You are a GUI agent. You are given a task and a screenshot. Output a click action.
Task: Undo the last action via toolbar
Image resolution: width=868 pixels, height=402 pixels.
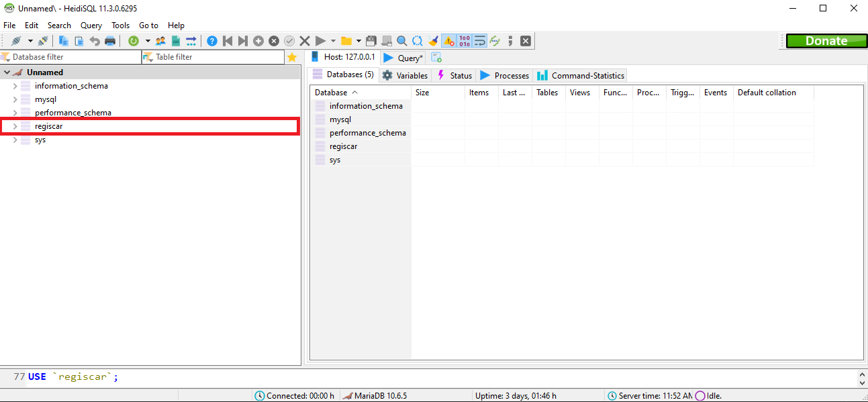95,41
